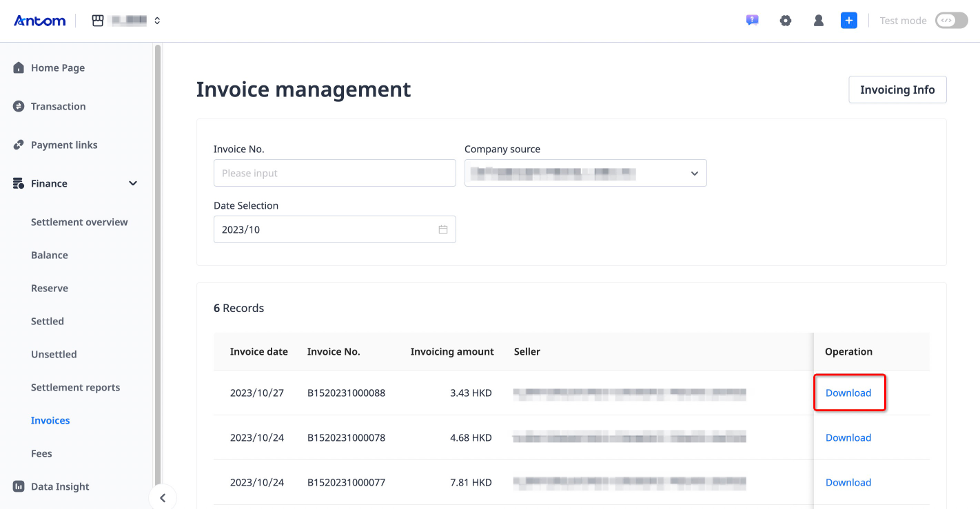Open the Data Insight icon

pyautogui.click(x=18, y=486)
